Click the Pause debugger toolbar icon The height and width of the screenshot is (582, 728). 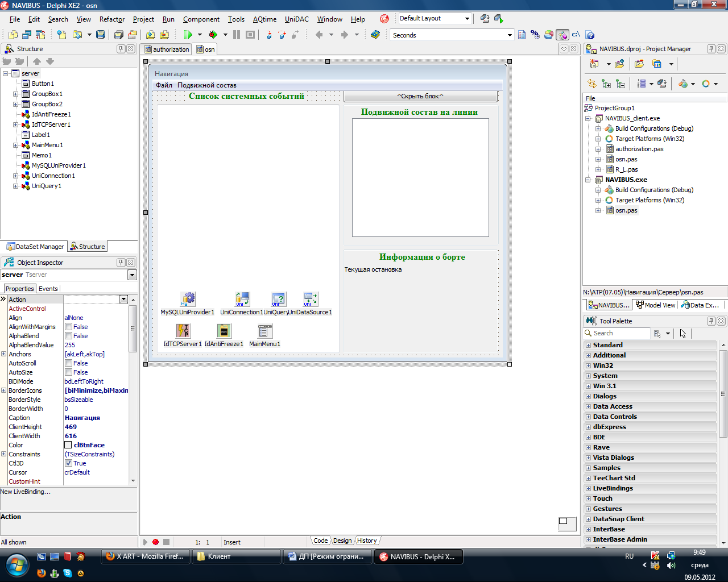[237, 35]
